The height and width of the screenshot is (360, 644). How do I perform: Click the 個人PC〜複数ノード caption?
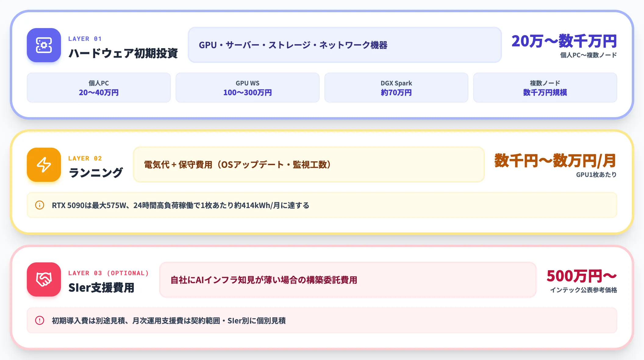coord(589,55)
